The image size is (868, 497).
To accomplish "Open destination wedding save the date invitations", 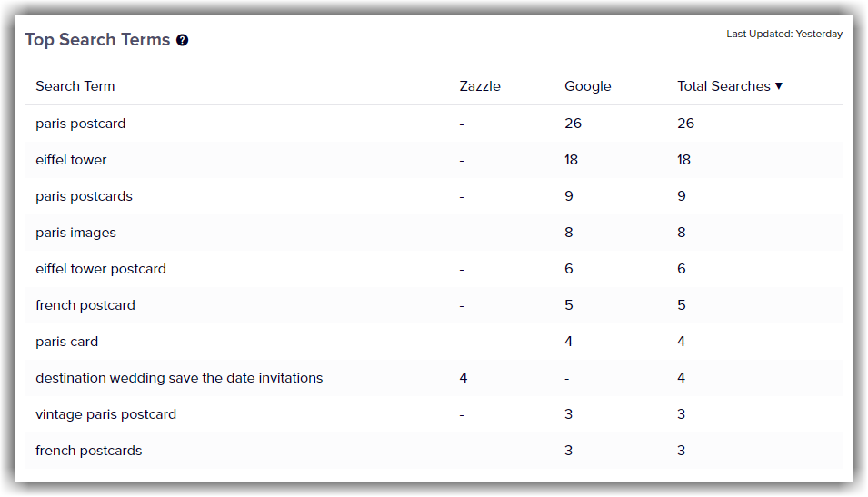I will (x=179, y=378).
